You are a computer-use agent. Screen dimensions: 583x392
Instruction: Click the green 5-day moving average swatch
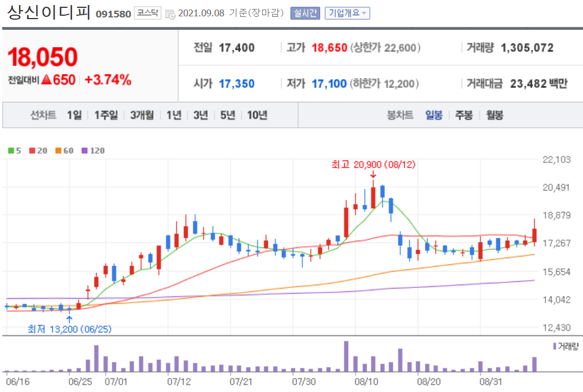pos(11,151)
